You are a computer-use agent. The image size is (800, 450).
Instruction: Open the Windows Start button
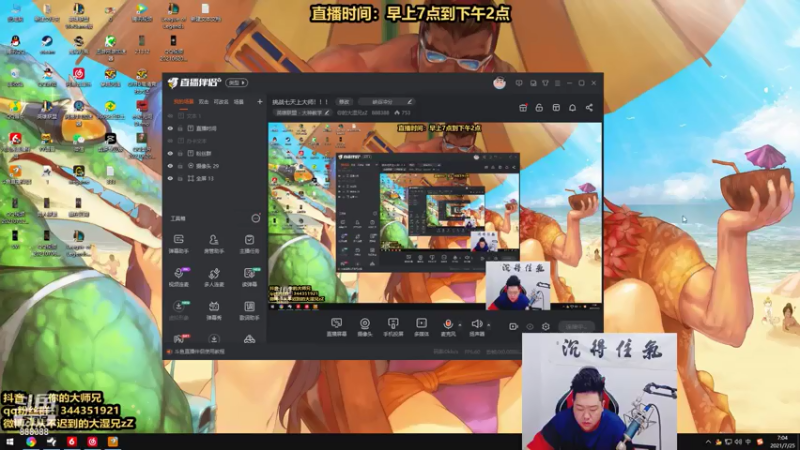point(10,442)
